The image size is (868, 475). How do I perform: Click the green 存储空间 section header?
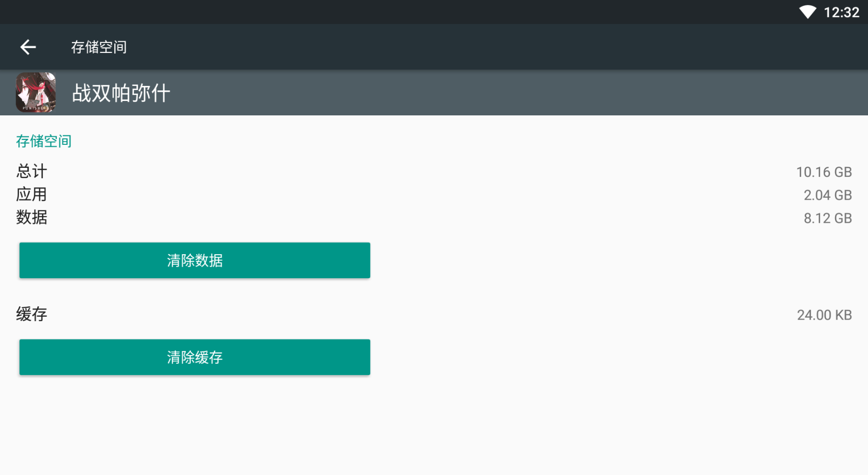click(x=43, y=141)
